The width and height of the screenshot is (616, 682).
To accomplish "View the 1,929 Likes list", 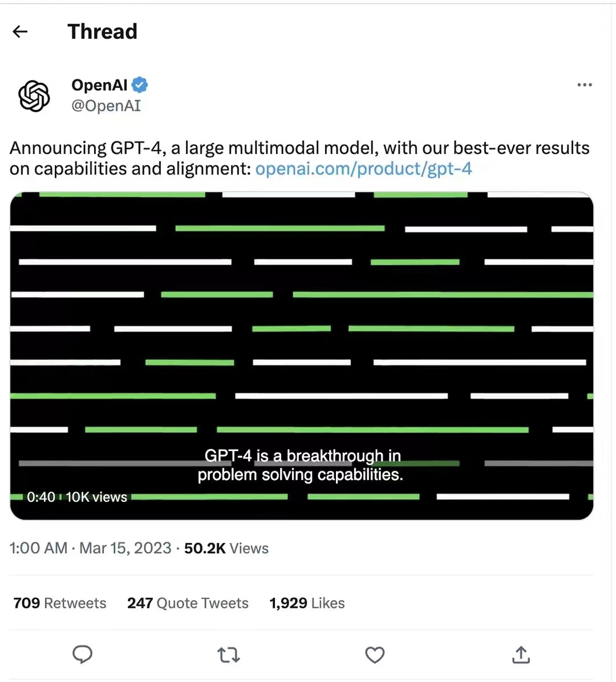I will tap(307, 603).
